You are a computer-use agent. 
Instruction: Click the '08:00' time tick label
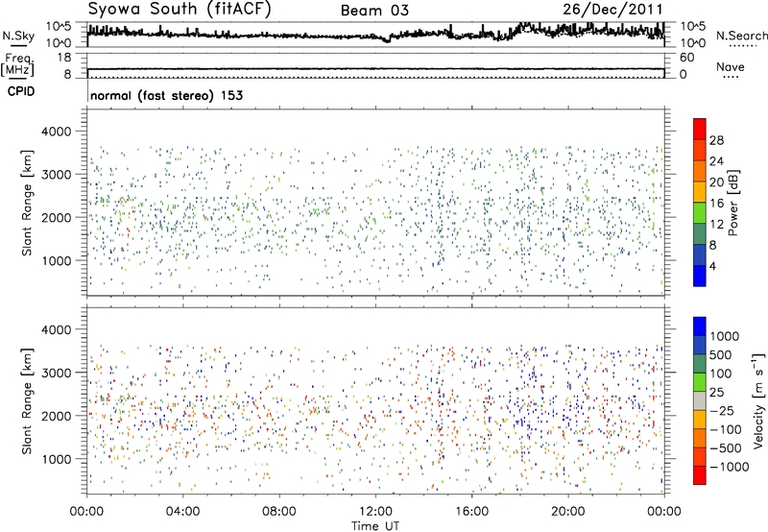[x=279, y=512]
